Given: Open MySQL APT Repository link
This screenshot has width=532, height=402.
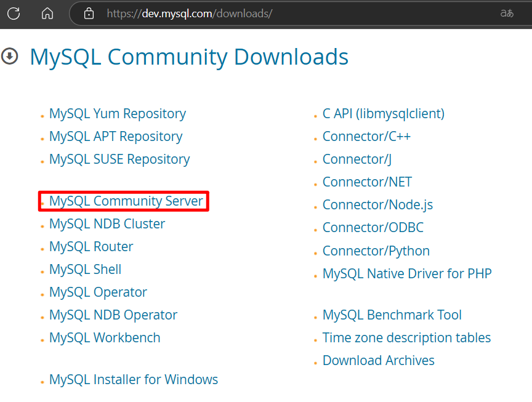Looking at the screenshot, I should click(x=116, y=137).
